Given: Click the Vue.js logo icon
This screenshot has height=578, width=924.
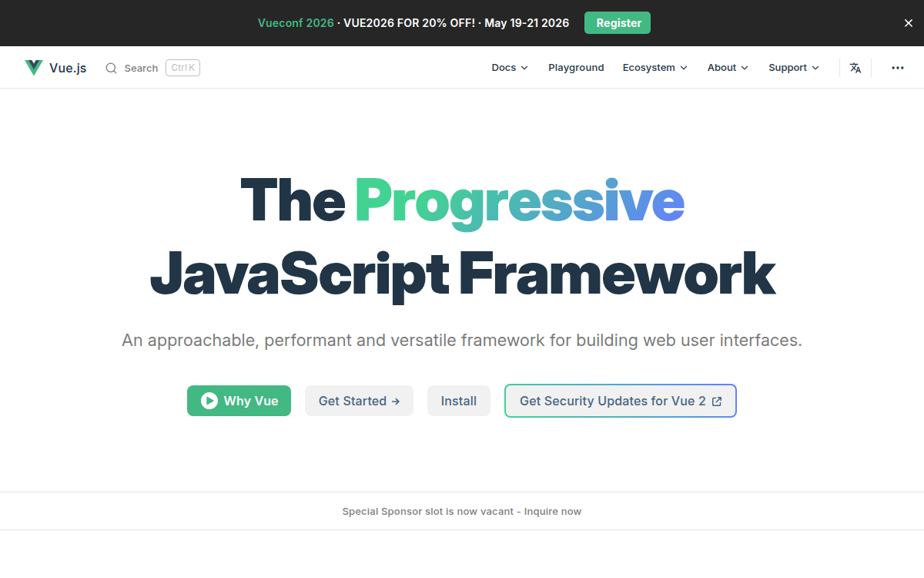Looking at the screenshot, I should pyautogui.click(x=33, y=68).
